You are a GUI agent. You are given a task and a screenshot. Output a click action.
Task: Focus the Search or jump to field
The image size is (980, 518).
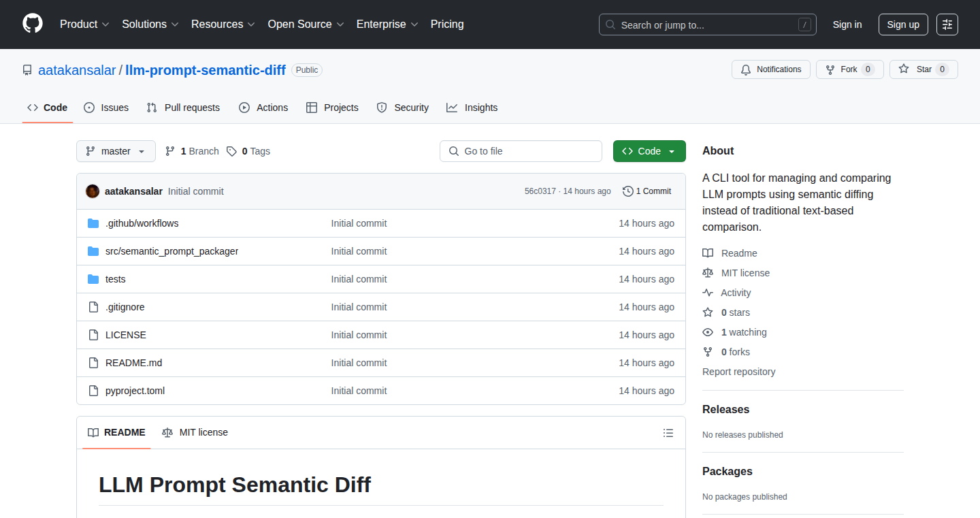click(708, 25)
